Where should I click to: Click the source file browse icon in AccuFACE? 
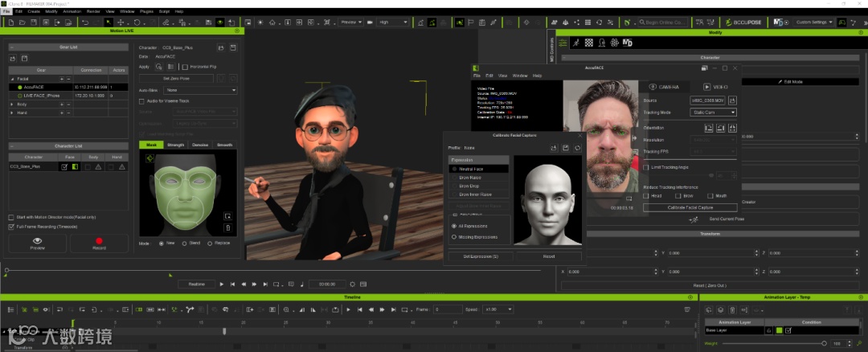[732, 100]
